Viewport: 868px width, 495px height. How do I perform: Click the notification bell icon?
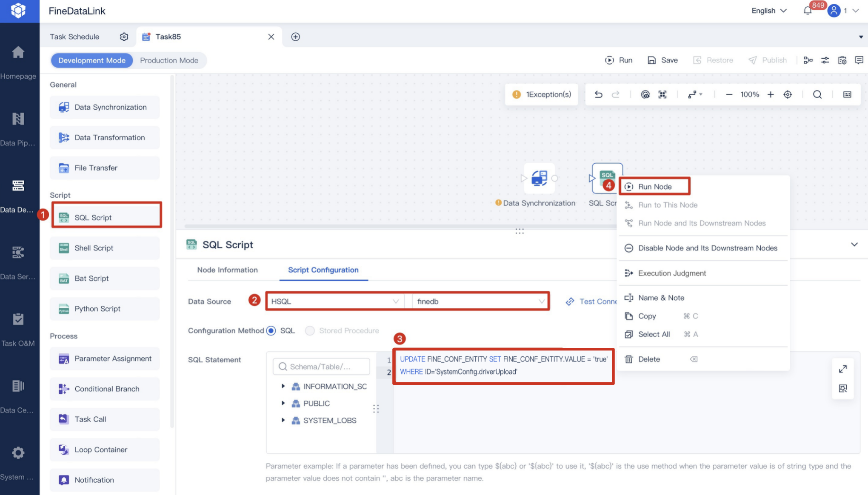[x=807, y=11]
